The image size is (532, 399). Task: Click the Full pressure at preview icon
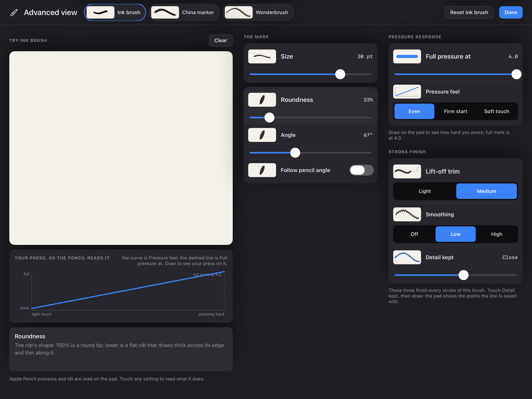[407, 56]
